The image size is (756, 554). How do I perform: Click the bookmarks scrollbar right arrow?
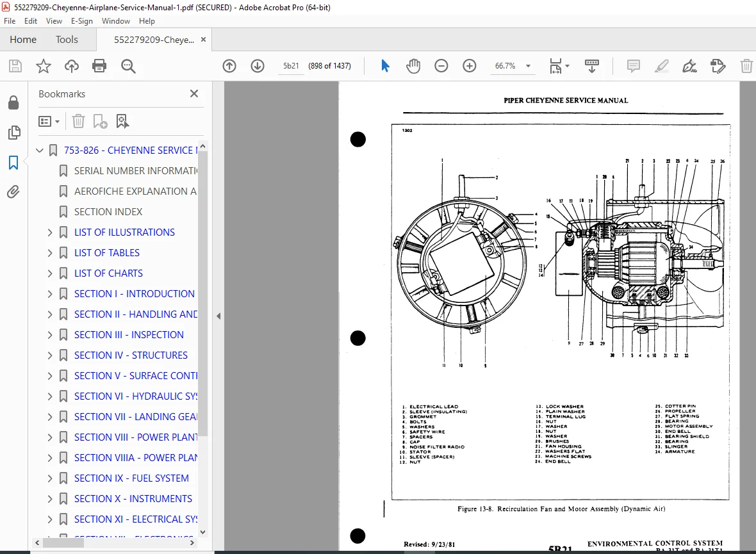[x=192, y=543]
